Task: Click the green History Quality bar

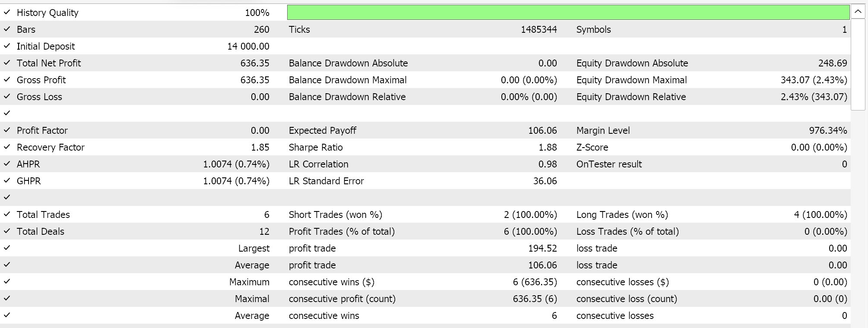Action: click(x=568, y=13)
